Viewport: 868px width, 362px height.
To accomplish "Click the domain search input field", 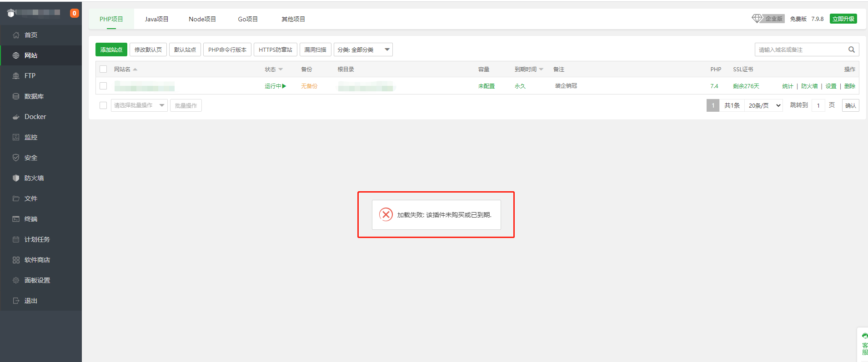I will (x=800, y=50).
